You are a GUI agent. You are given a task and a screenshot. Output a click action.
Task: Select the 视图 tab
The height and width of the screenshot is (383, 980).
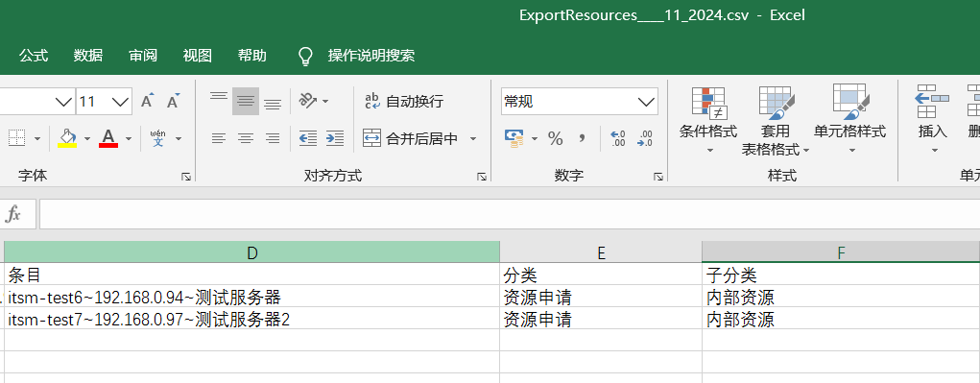(x=198, y=56)
